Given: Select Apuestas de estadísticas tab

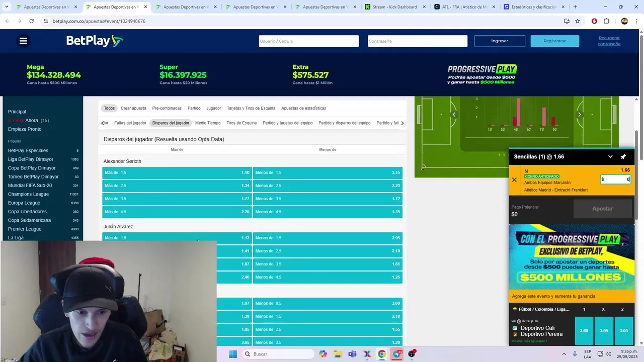Looking at the screenshot, I should pos(303,108).
